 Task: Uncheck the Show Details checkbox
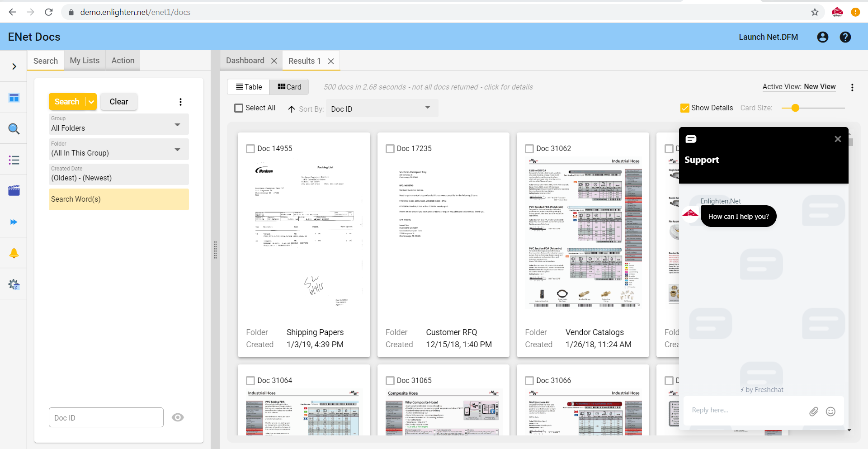[684, 108]
